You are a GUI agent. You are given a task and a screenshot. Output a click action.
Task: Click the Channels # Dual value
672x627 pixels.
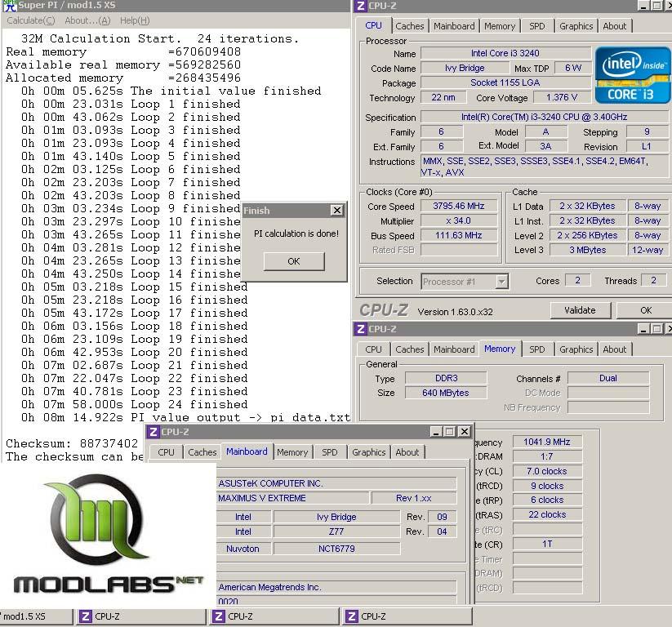click(x=608, y=378)
